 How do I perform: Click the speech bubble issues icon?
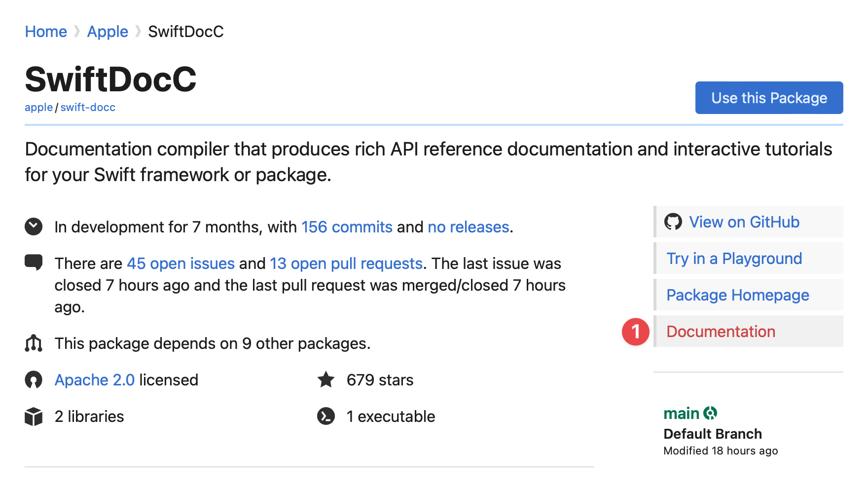click(34, 263)
